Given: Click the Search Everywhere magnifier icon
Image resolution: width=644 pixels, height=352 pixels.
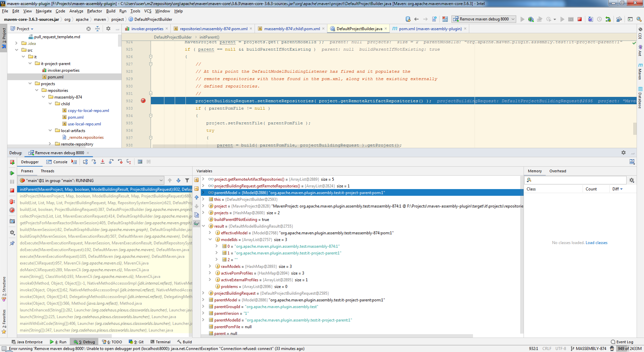Looking at the screenshot, I should [639, 19].
